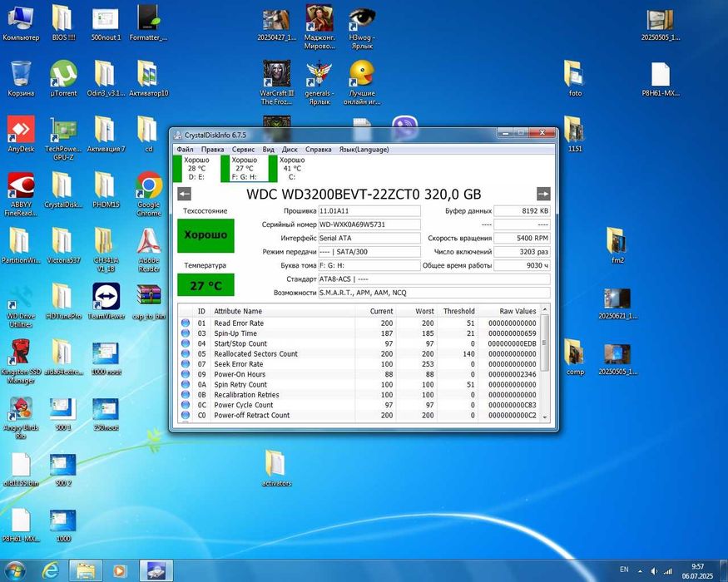728x582 pixels.
Task: Open the media player taskbar icon
Action: point(119,570)
